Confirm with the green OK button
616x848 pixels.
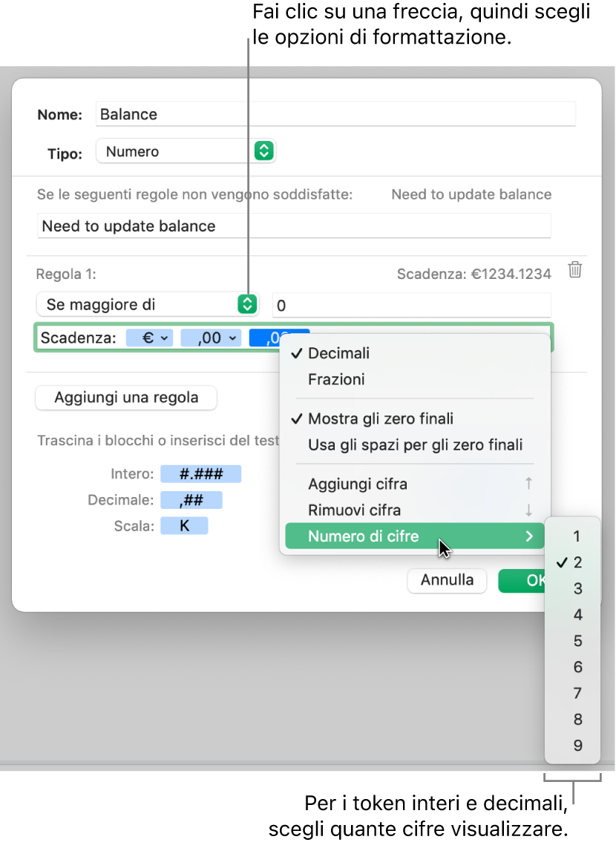522,580
